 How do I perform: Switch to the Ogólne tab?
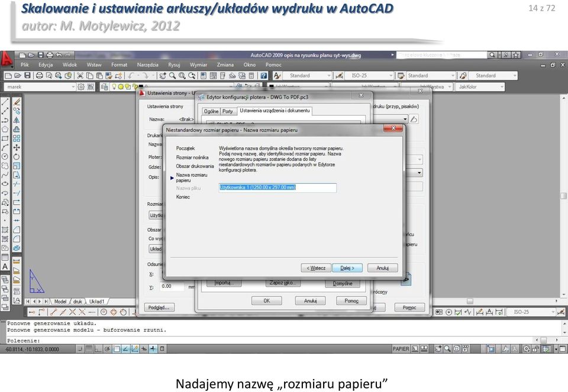tap(211, 112)
